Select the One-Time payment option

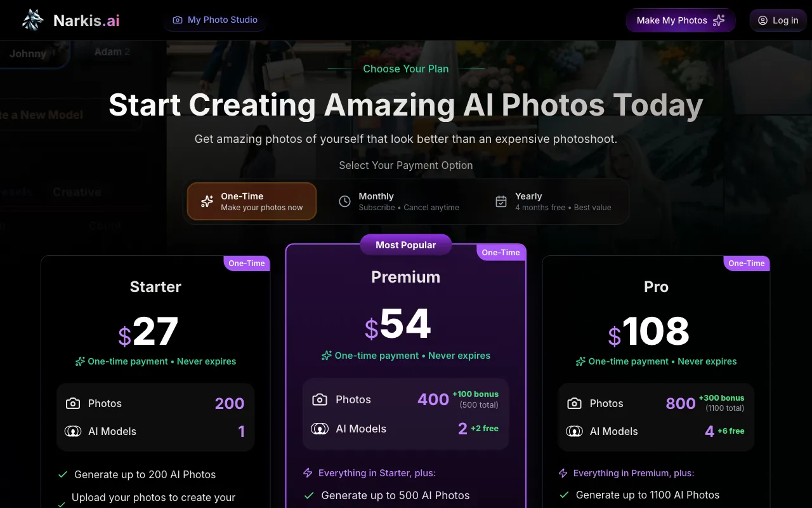(x=252, y=201)
